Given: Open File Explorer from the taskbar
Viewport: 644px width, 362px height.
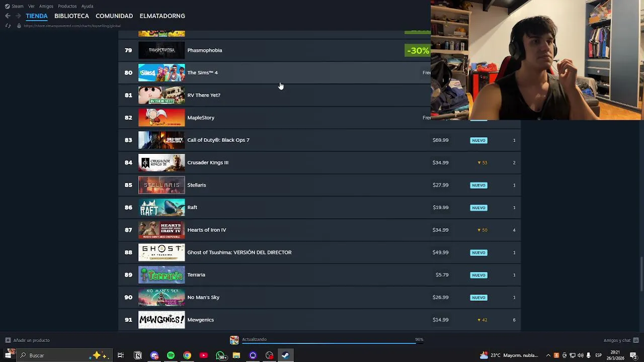Looking at the screenshot, I should (236, 355).
